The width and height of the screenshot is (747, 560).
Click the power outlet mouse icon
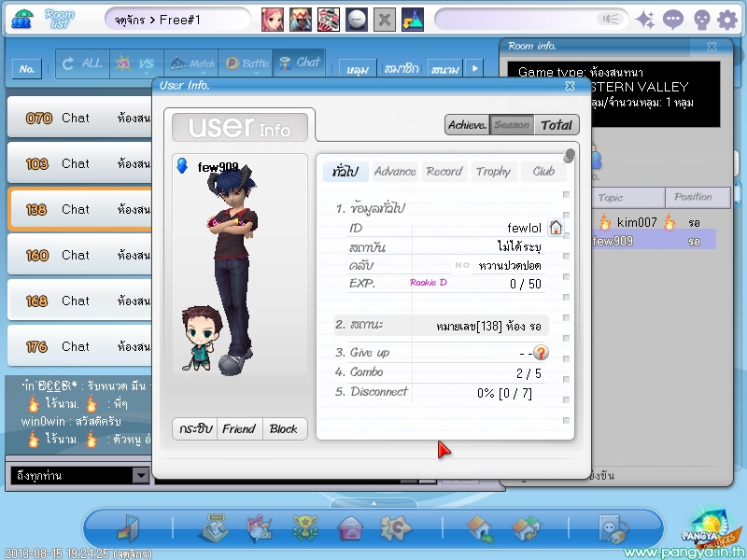pyautogui.click(x=613, y=529)
